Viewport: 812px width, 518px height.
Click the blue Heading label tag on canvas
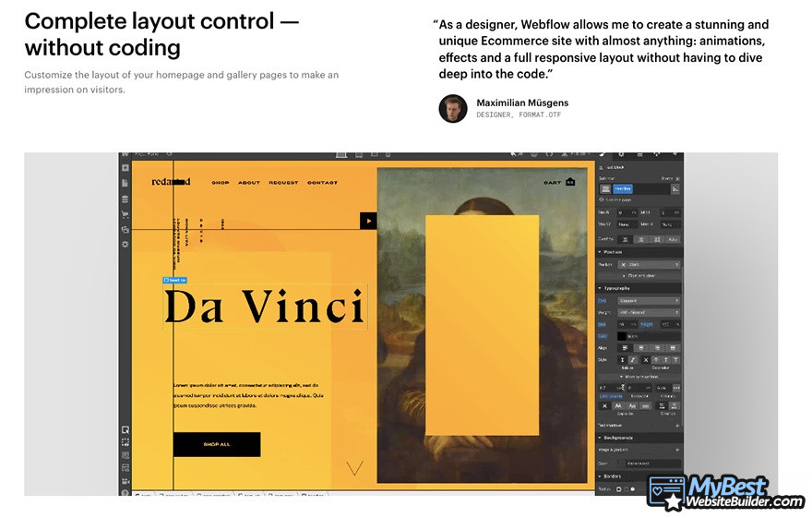pyautogui.click(x=174, y=281)
